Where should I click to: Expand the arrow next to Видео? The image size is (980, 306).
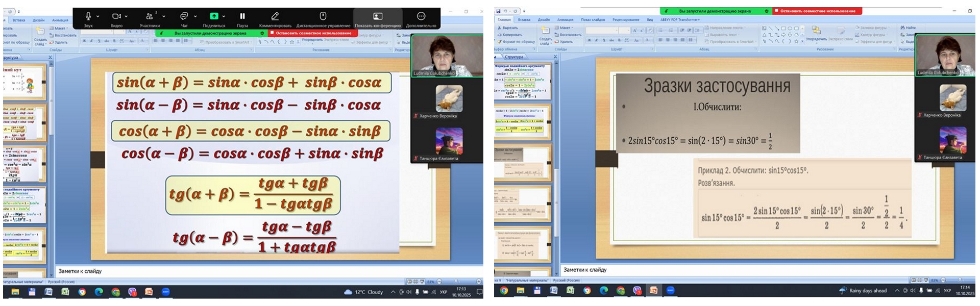[126, 16]
